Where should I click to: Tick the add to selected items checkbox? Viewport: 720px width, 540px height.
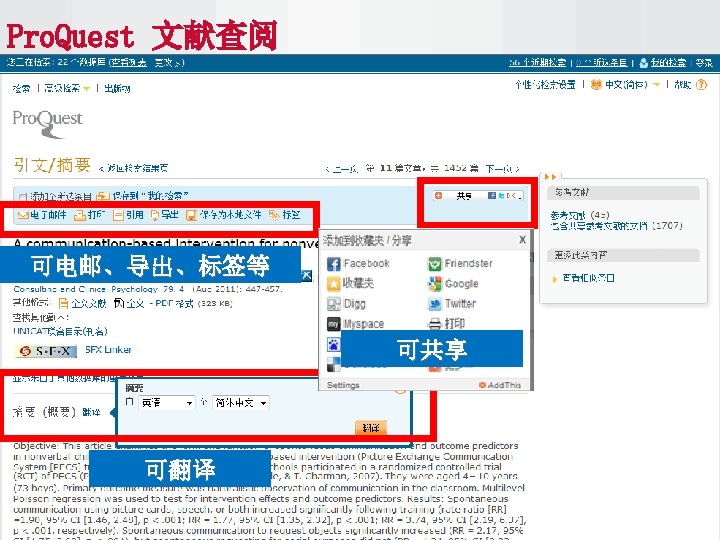[x=22, y=197]
